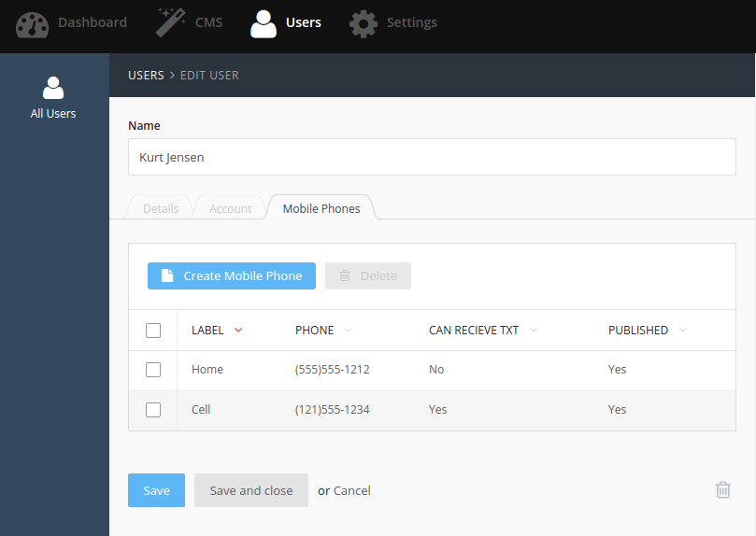Sort by PUBLISHED column chevron
Image resolution: width=756 pixels, height=536 pixels.
[683, 330]
